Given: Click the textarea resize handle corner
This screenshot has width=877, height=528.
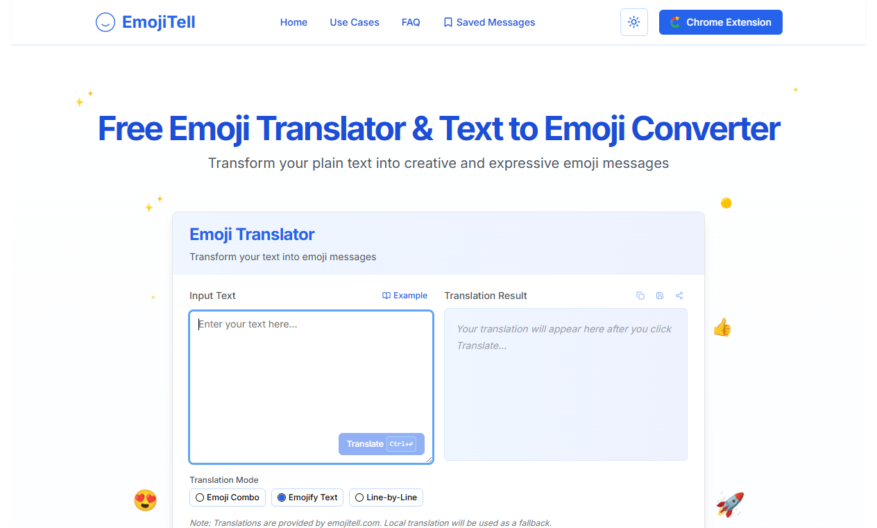Looking at the screenshot, I should click(x=429, y=459).
